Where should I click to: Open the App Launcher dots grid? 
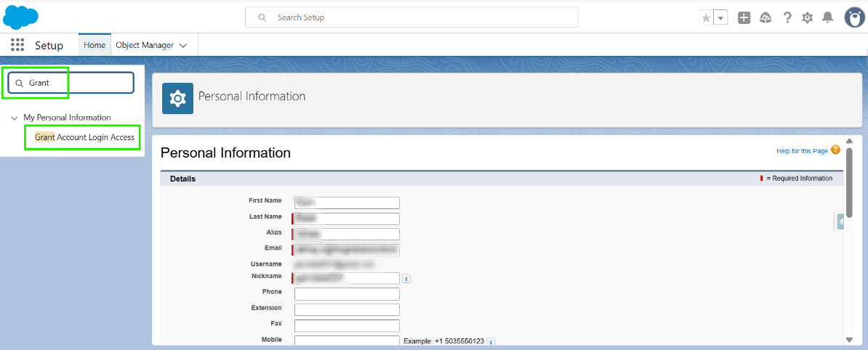[x=17, y=45]
